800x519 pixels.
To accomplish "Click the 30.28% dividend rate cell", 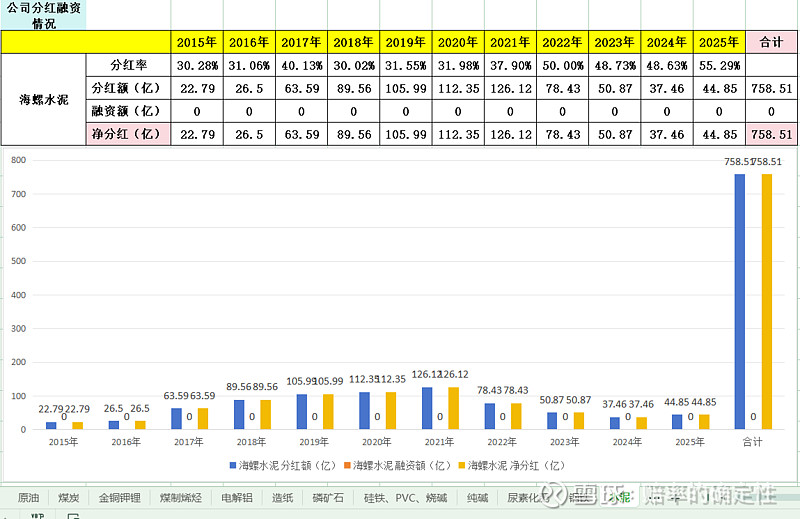I will tap(197, 65).
